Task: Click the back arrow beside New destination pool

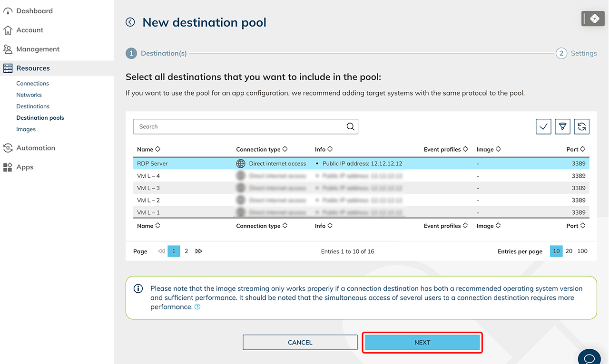Action: (130, 22)
